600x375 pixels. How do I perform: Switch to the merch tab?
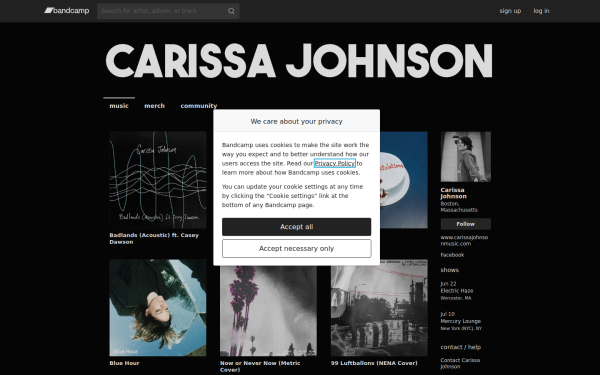[x=154, y=106]
